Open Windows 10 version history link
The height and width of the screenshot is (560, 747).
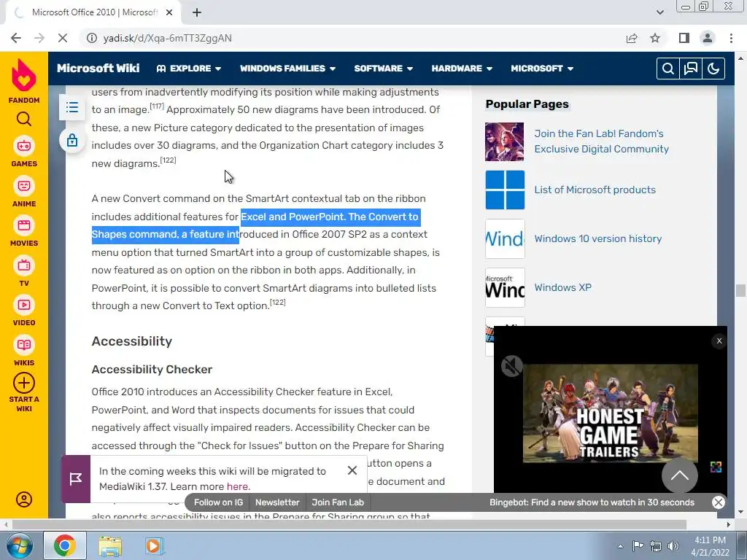click(x=598, y=238)
